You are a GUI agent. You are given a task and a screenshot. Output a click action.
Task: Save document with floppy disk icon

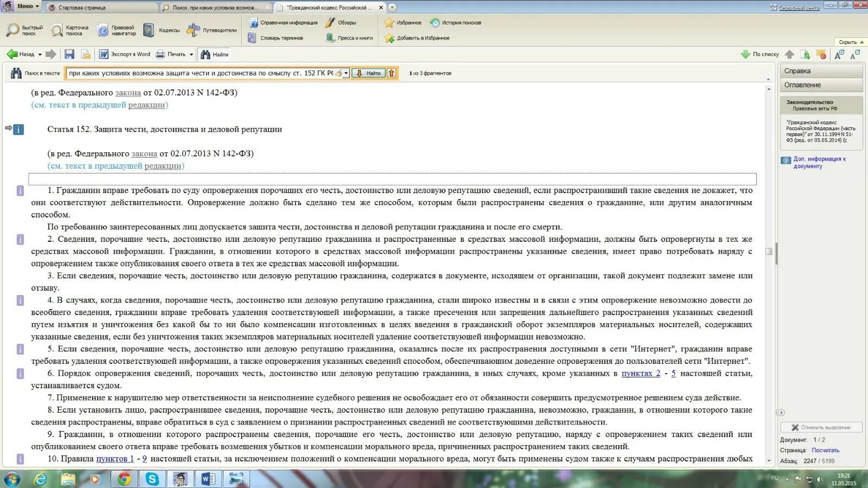pyautogui.click(x=69, y=54)
